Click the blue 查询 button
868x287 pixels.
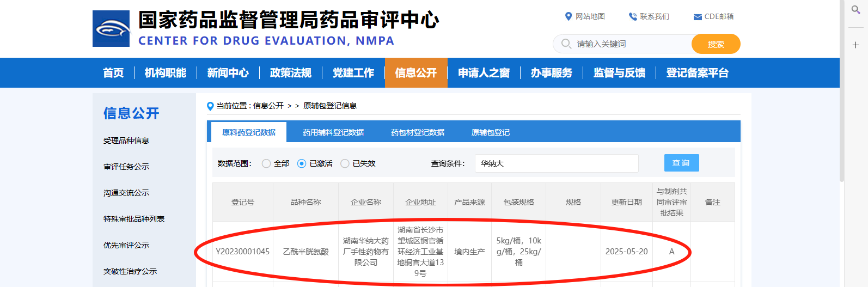[681, 163]
